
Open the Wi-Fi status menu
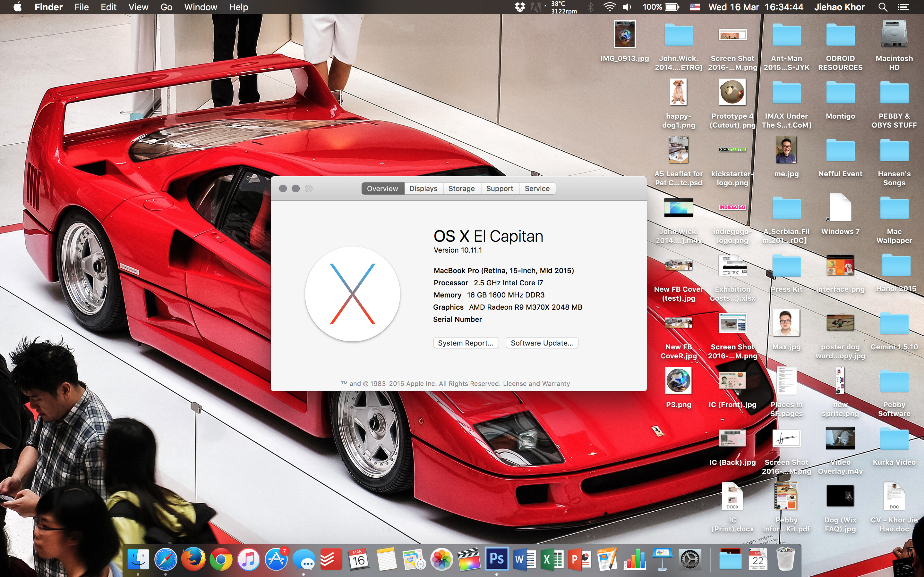click(x=609, y=7)
